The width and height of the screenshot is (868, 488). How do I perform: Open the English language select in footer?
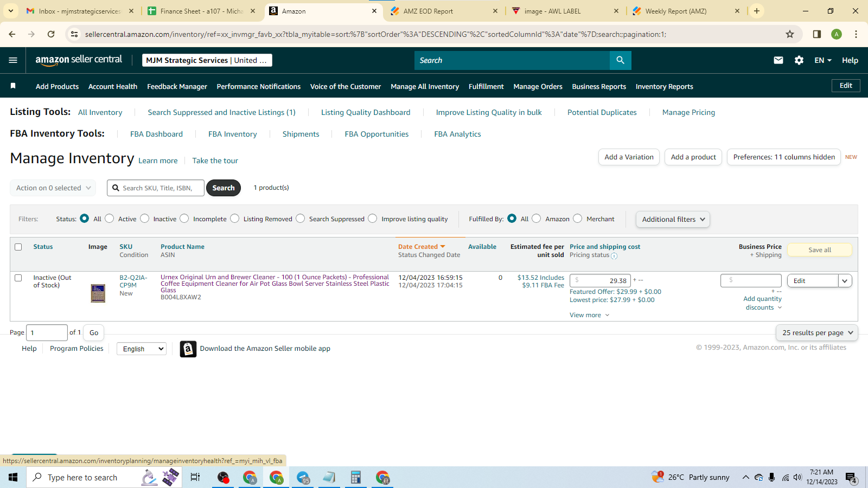[x=142, y=349]
